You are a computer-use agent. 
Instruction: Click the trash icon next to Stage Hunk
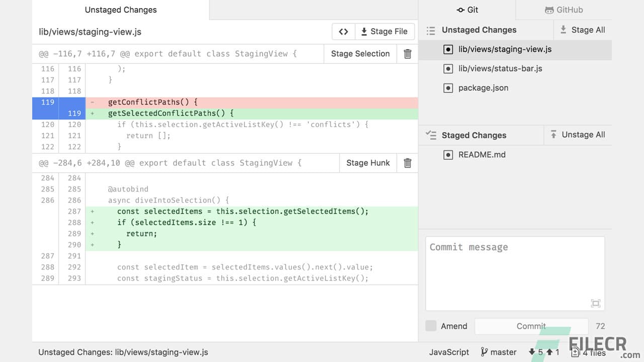[x=407, y=163]
